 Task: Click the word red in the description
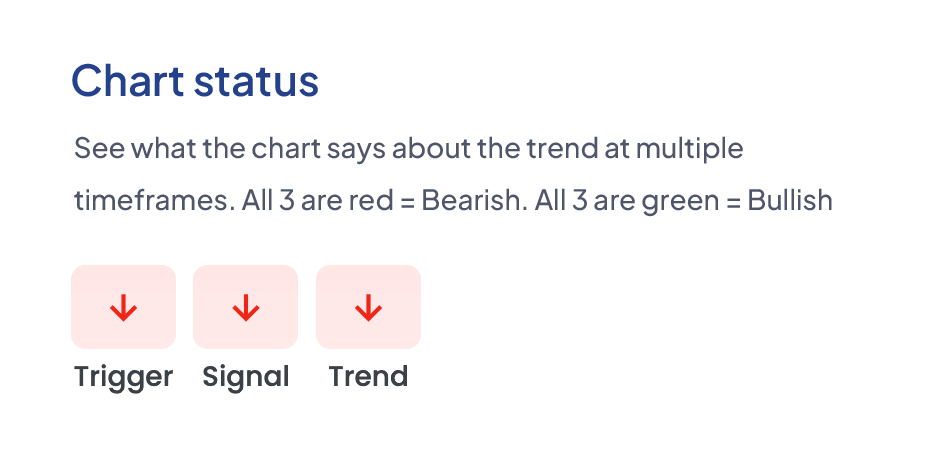369,200
